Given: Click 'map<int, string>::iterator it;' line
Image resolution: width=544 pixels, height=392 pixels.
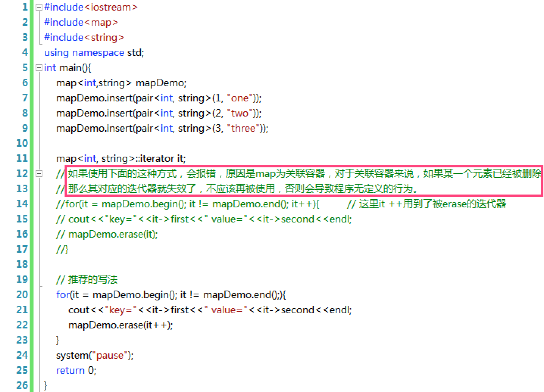Looking at the screenshot, I should [x=121, y=159].
